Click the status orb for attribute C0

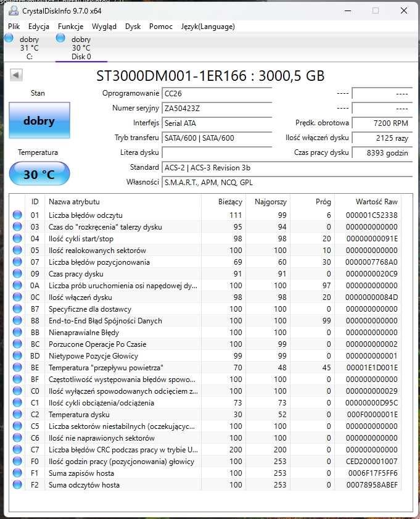pos(17,391)
